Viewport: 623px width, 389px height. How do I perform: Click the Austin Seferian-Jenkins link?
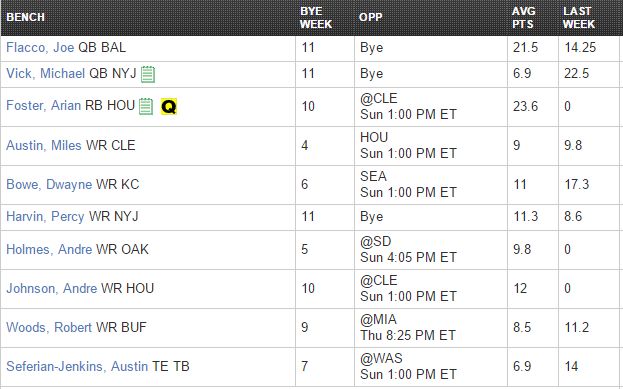coord(77,366)
